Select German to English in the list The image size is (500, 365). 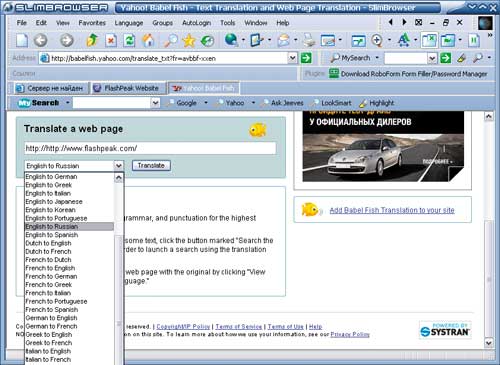click(x=69, y=318)
